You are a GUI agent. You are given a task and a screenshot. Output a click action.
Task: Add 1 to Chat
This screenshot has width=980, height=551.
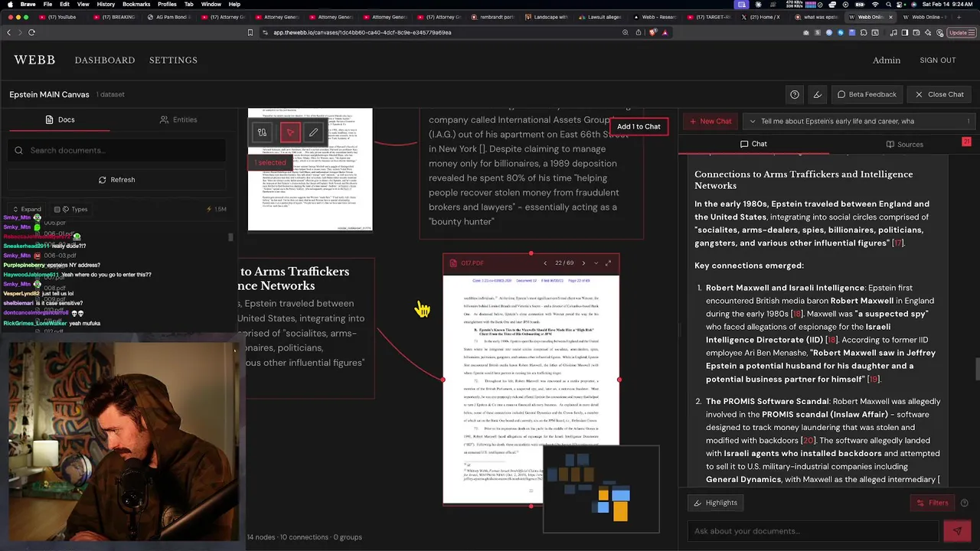click(639, 126)
